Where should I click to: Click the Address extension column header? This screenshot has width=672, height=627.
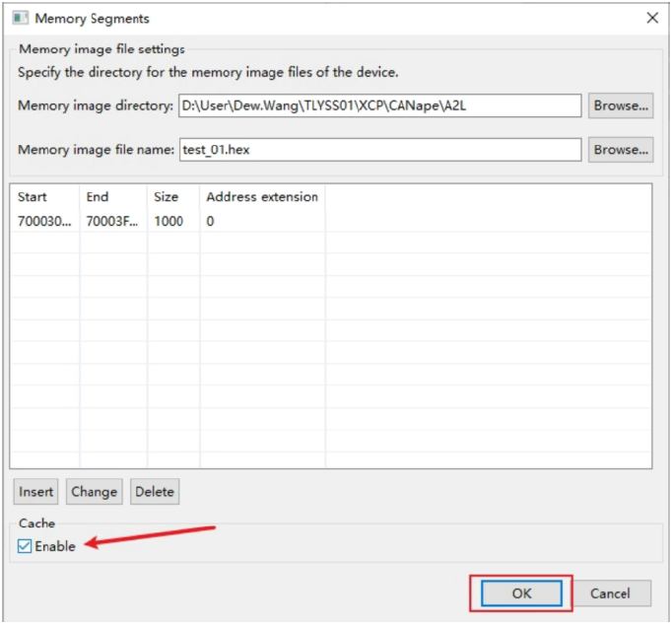(262, 197)
